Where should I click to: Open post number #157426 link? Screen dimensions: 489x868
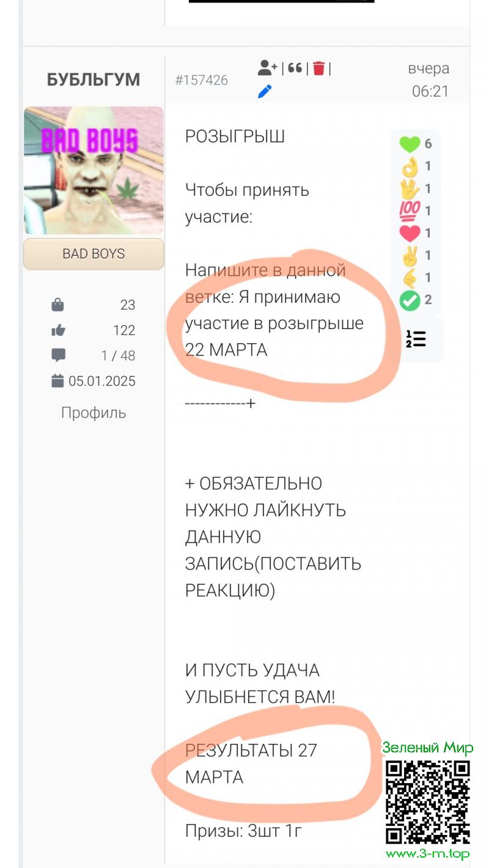(x=202, y=80)
